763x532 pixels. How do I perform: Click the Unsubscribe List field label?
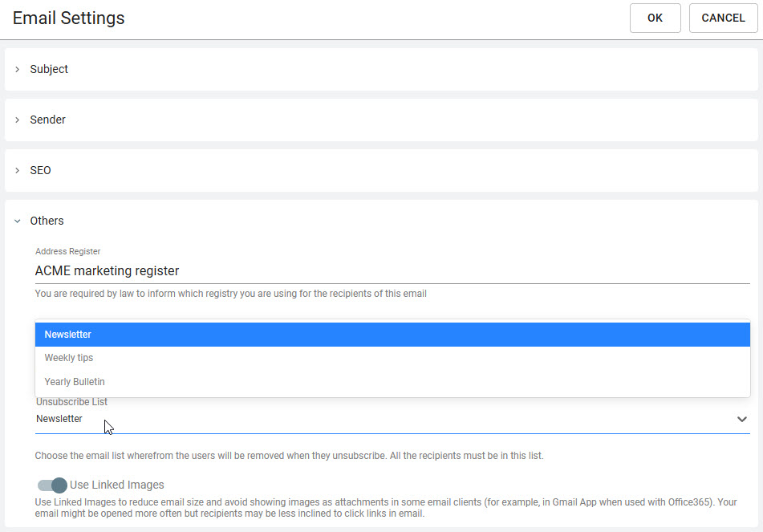tap(71, 402)
